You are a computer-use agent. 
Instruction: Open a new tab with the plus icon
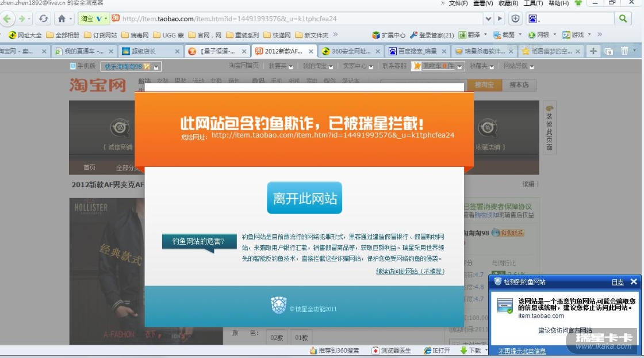click(593, 51)
